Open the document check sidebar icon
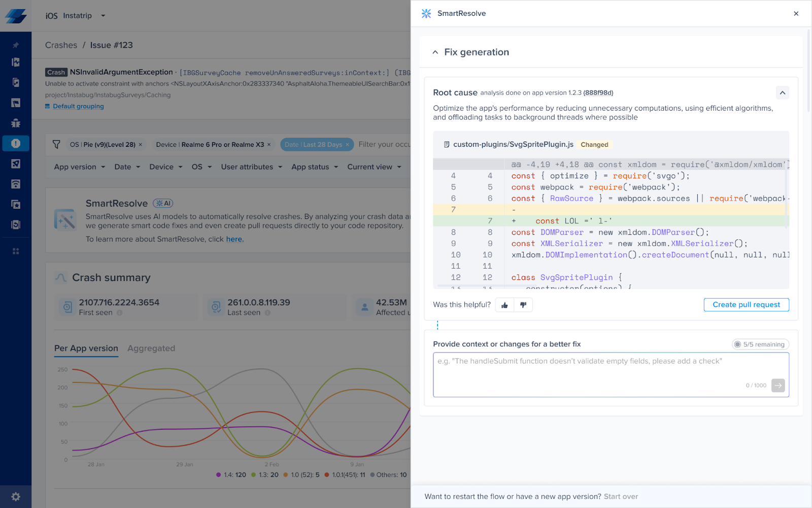 (16, 82)
